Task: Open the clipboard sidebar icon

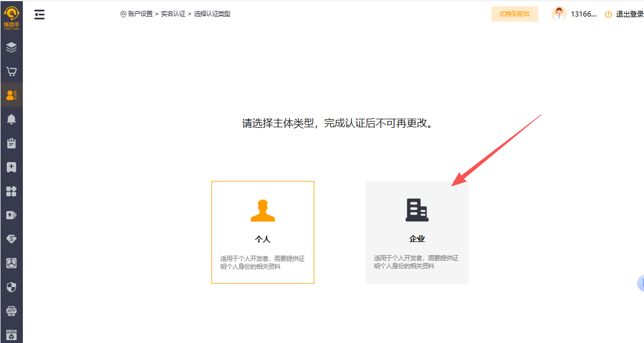Action: click(x=11, y=143)
